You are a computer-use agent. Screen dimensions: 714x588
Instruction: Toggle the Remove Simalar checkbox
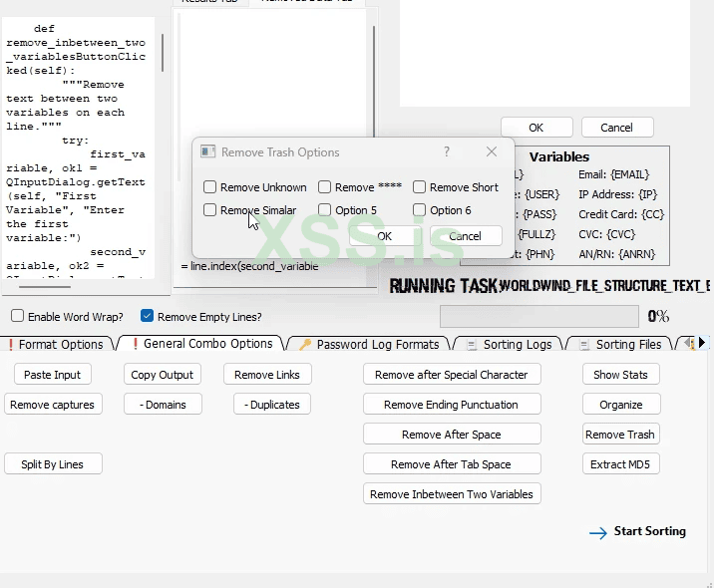point(209,210)
